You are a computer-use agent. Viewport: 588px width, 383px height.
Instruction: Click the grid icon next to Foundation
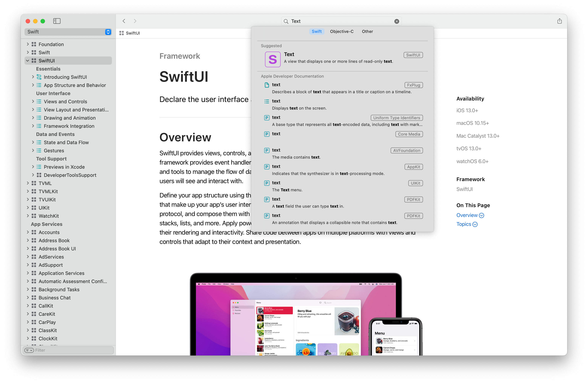pos(34,44)
